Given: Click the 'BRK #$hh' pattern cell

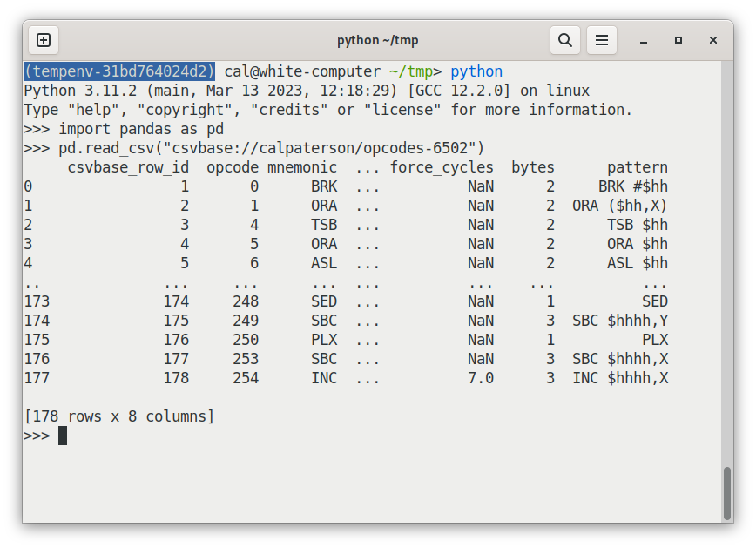Looking at the screenshot, I should tap(633, 186).
